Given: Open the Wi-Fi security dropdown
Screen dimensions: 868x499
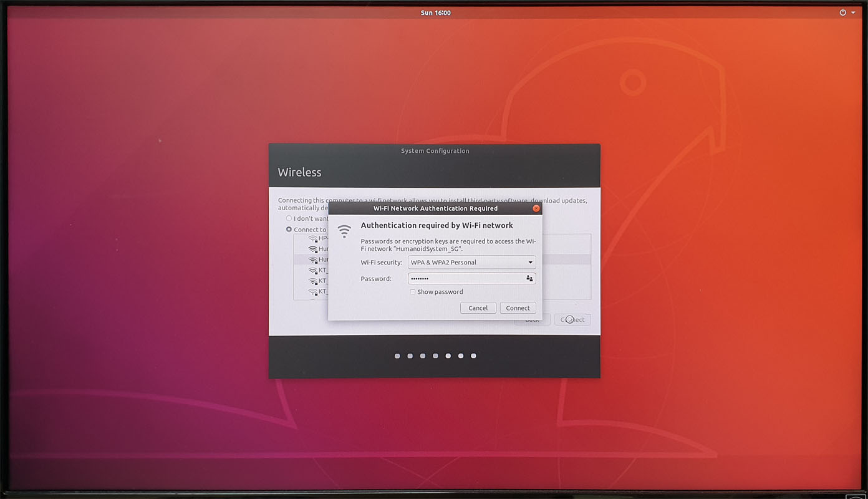Looking at the screenshot, I should coord(471,263).
